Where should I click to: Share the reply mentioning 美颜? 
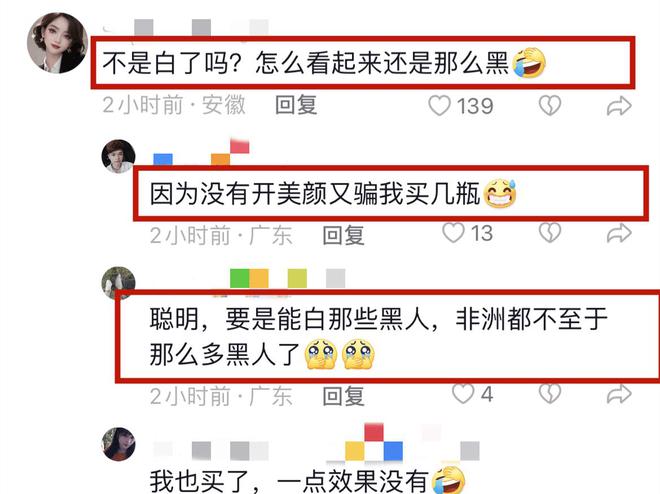(619, 234)
